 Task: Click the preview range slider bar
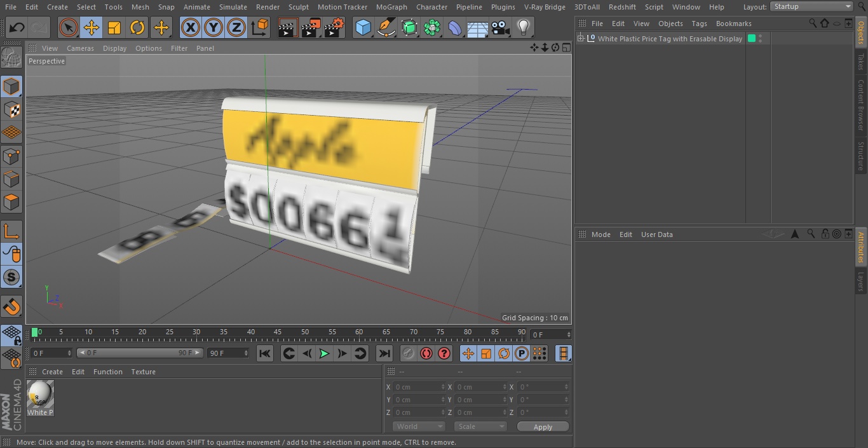pyautogui.click(x=140, y=353)
